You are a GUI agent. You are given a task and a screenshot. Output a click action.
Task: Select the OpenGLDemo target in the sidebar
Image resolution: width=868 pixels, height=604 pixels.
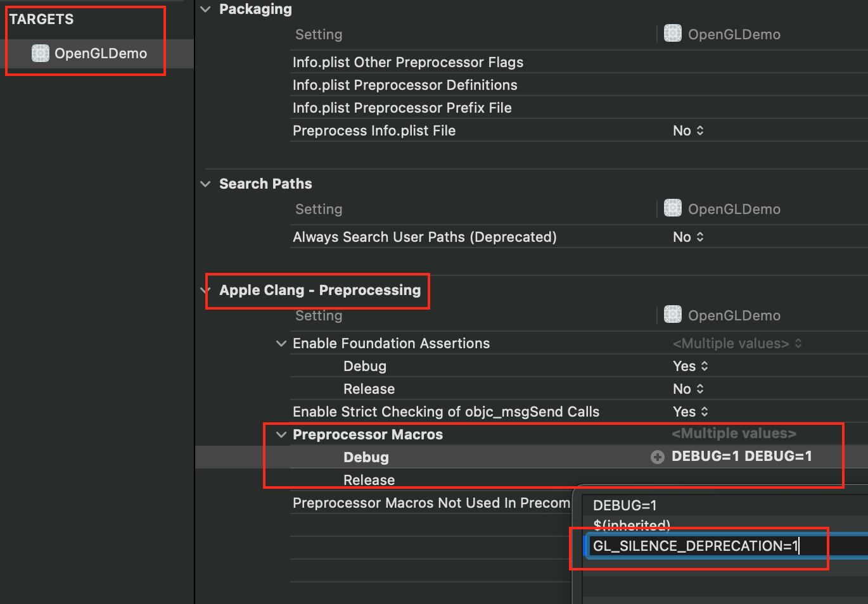(100, 54)
